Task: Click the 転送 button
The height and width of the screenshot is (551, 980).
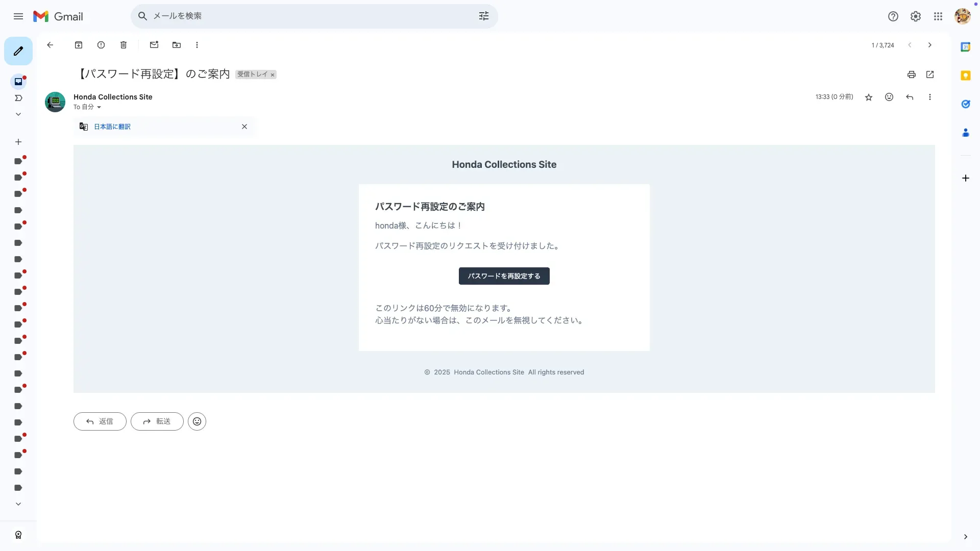Action: pos(157,421)
